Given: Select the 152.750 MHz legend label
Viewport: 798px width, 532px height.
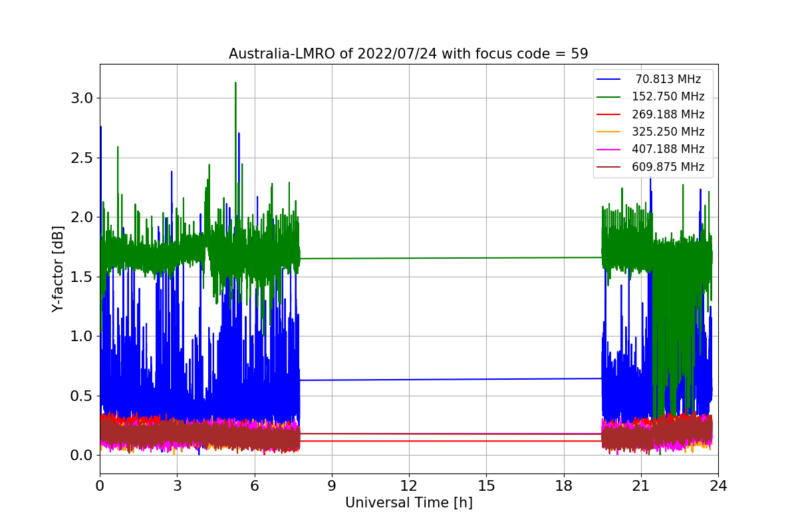Looking at the screenshot, I should [668, 96].
